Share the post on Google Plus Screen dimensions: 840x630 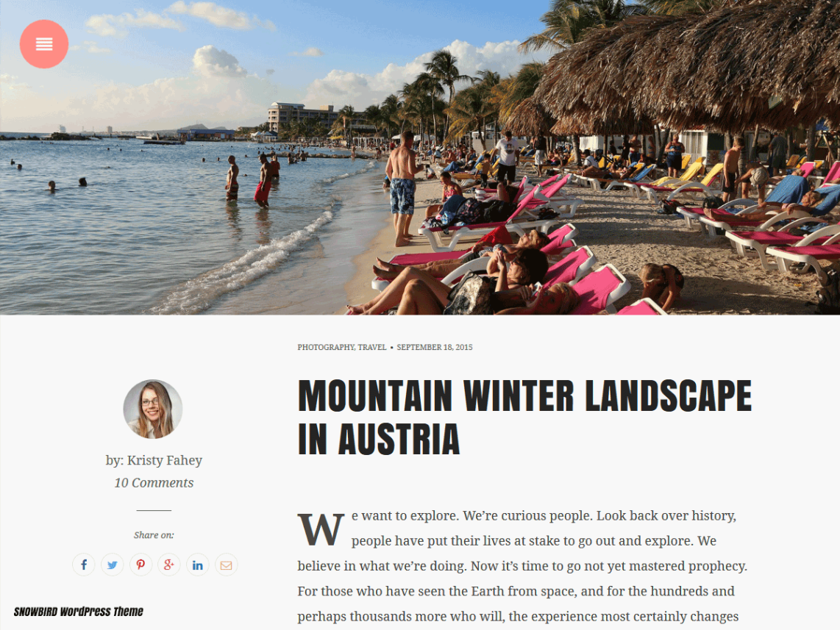pos(168,565)
